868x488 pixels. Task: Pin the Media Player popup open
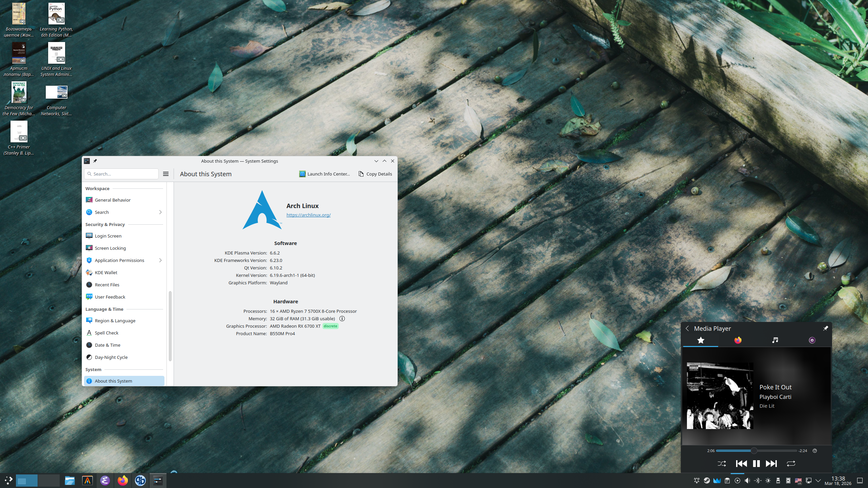(x=825, y=328)
